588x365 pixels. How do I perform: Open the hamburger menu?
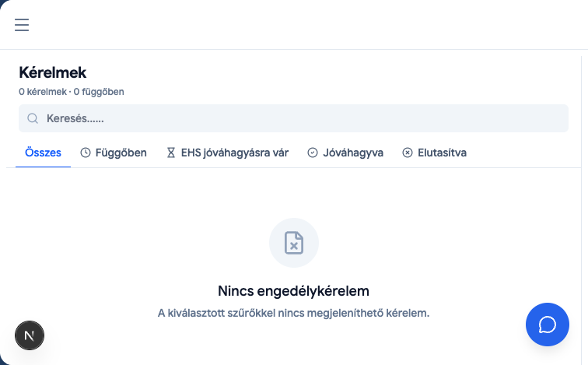pyautogui.click(x=22, y=25)
